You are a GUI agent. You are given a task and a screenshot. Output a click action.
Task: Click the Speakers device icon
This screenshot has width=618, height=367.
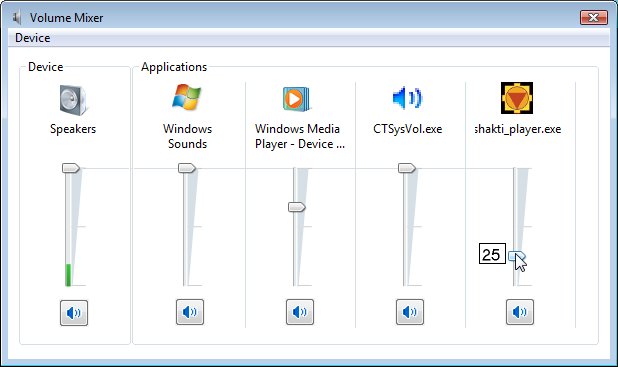coord(73,100)
